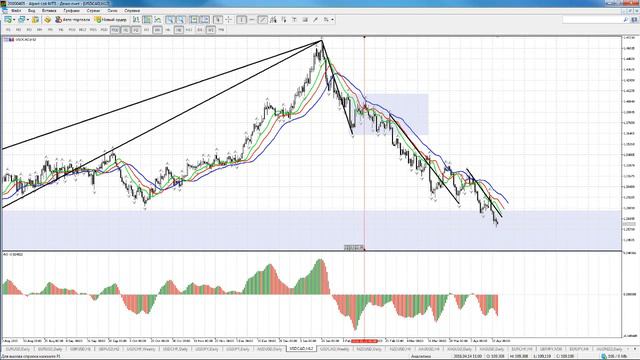Toggle the H12 timeframe button

point(189,30)
